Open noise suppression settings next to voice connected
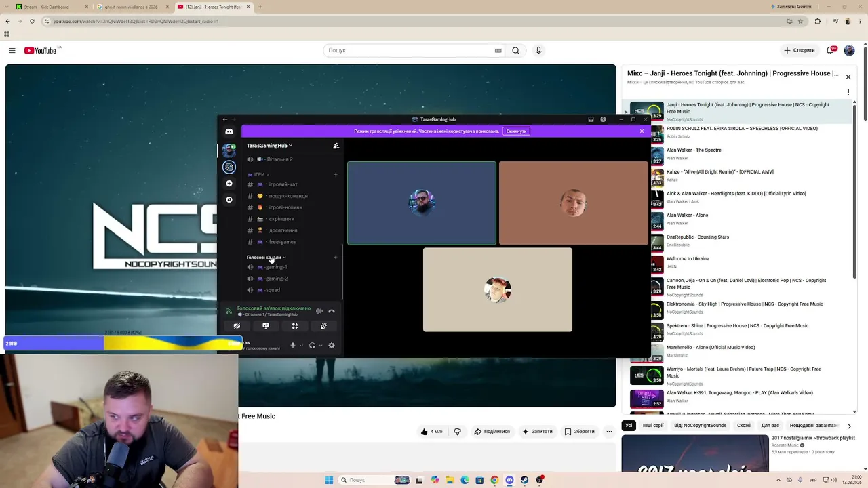The height and width of the screenshot is (488, 868). point(319,311)
